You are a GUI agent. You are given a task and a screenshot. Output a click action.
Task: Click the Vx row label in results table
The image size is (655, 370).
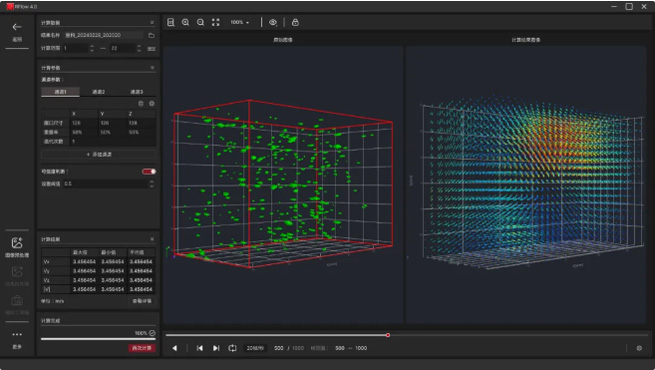pyautogui.click(x=56, y=262)
